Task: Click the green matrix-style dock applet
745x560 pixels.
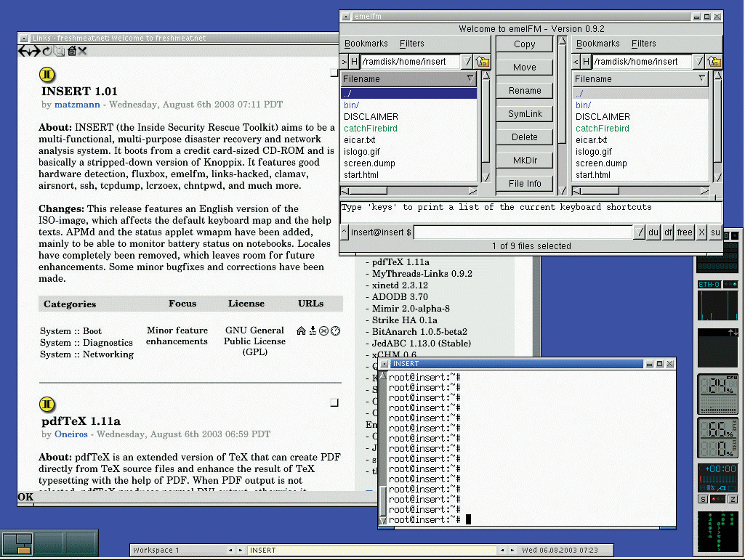Action: (718, 532)
